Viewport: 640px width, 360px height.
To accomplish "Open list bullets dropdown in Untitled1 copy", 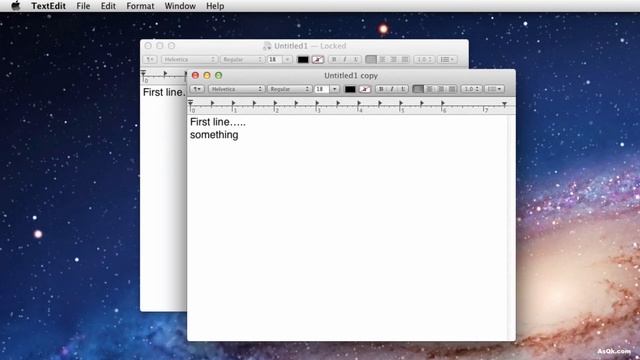I will [494, 89].
